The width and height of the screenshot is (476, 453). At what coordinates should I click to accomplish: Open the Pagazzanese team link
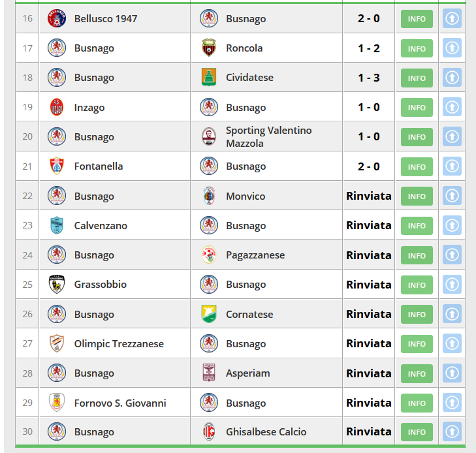[x=255, y=255]
